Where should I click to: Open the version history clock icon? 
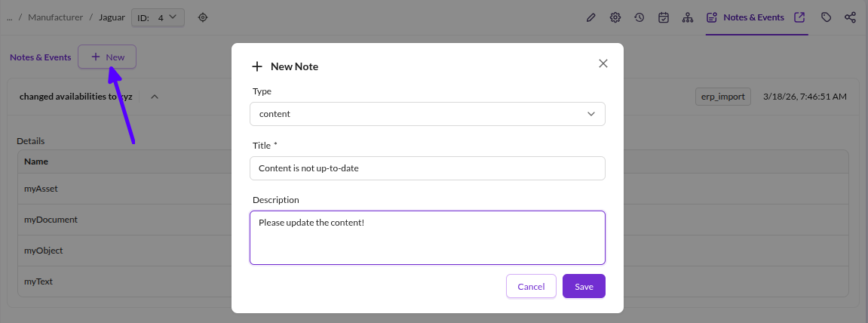(639, 17)
